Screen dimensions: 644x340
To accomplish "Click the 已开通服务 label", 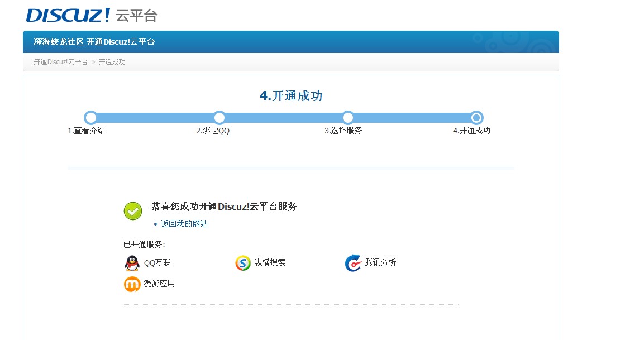I will pyautogui.click(x=144, y=245).
